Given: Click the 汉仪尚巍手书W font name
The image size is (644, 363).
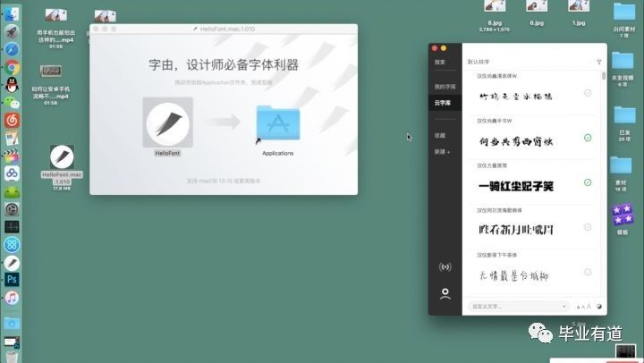Looking at the screenshot, I should pos(494,121).
